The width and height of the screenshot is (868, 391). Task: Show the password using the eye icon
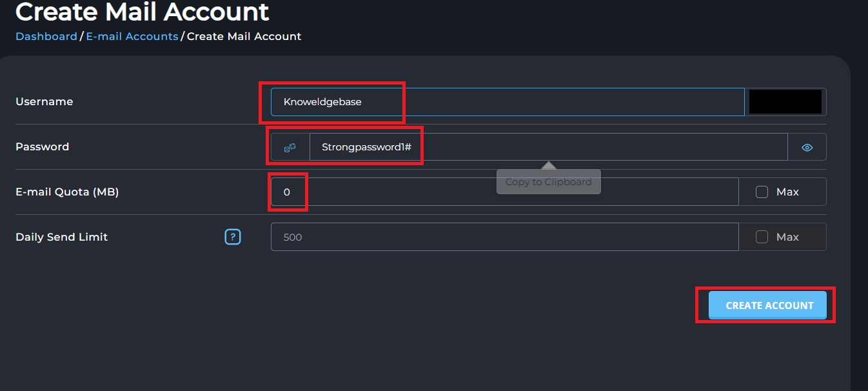[807, 147]
